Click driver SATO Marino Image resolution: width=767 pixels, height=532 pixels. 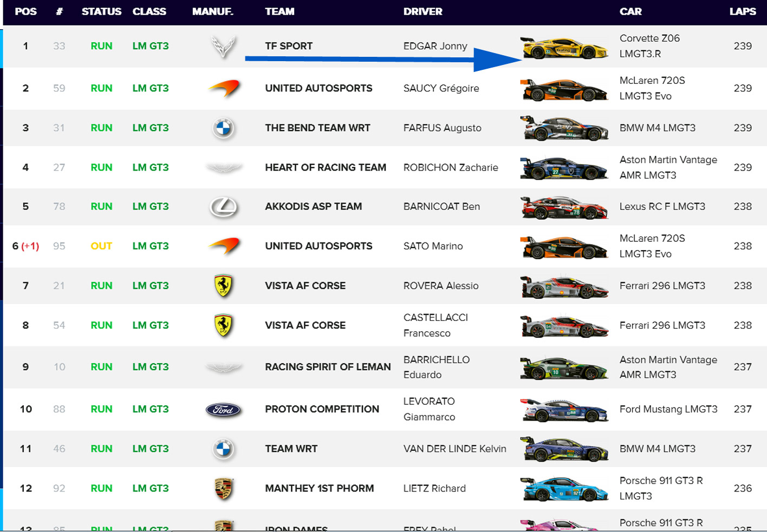(433, 246)
